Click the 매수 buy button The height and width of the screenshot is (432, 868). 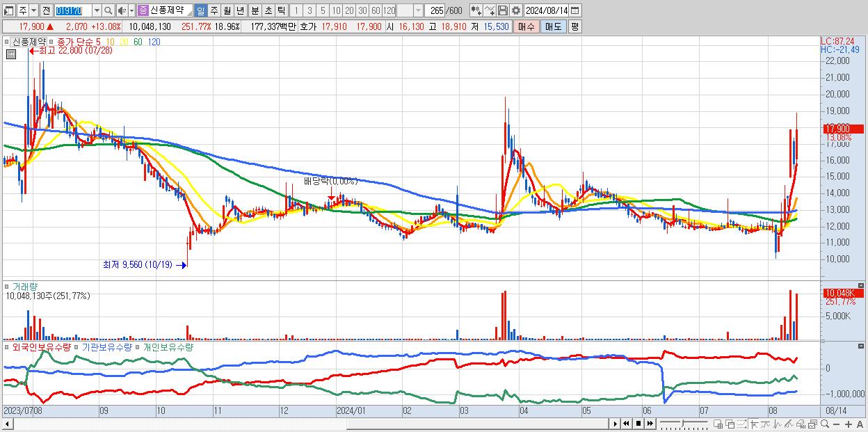point(527,26)
